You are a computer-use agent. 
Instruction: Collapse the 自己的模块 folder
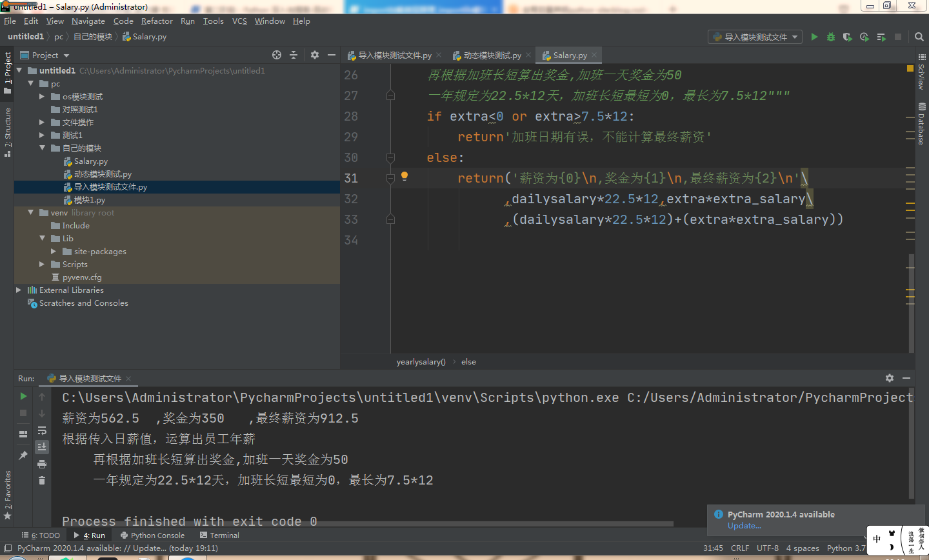point(42,148)
